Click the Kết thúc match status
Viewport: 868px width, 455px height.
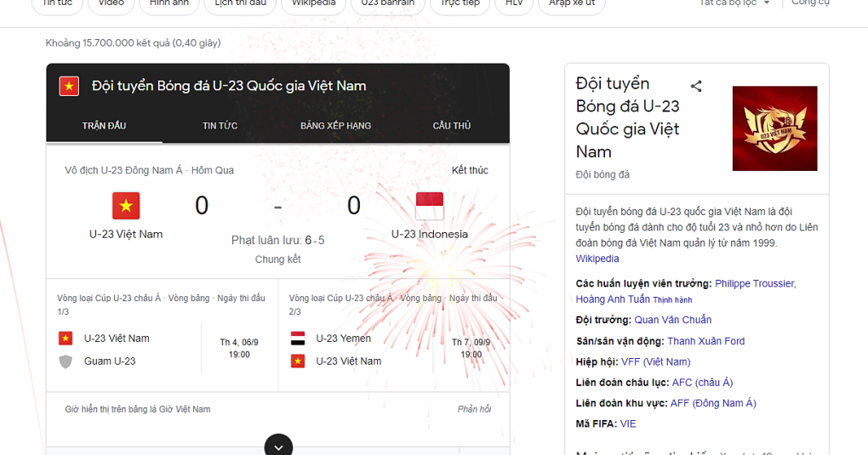point(470,170)
